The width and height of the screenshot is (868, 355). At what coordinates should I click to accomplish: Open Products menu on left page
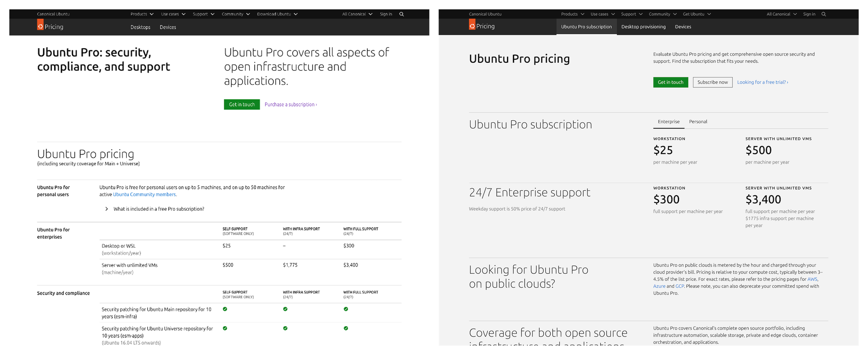tap(142, 14)
